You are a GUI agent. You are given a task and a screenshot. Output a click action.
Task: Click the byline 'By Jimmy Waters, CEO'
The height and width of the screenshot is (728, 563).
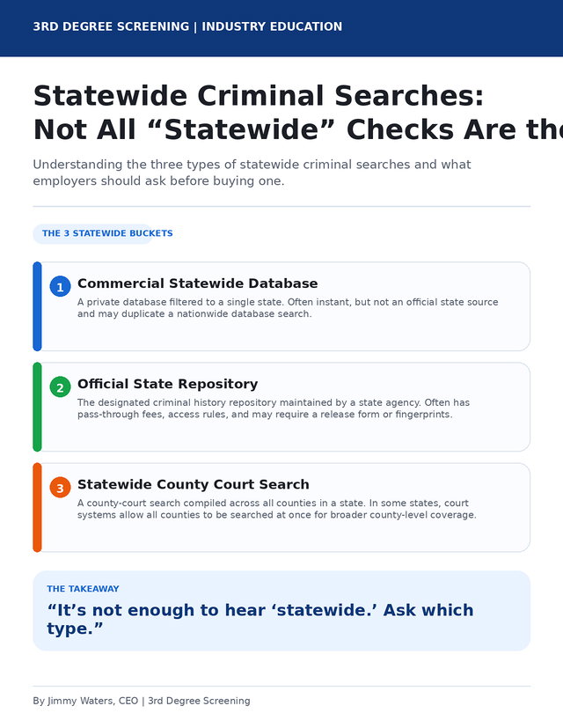tap(85, 701)
